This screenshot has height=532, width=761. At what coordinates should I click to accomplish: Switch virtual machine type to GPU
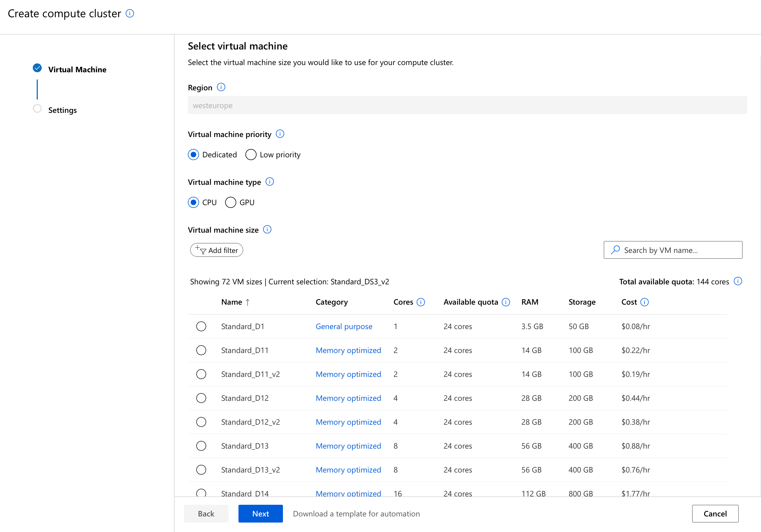click(x=231, y=202)
